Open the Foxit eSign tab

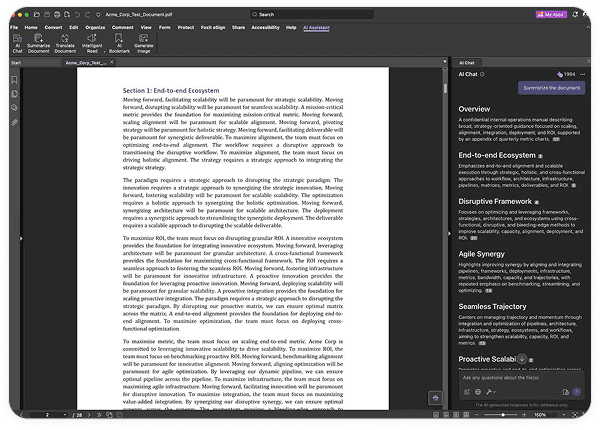(x=213, y=28)
